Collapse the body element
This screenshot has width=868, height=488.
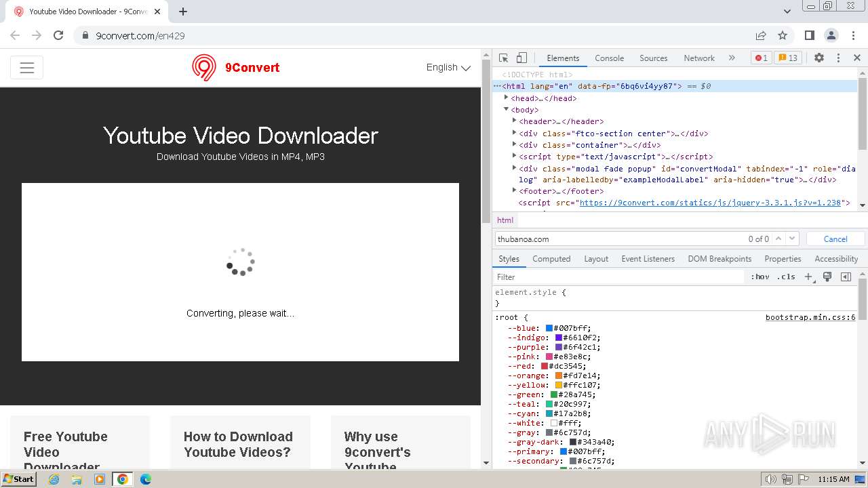tap(506, 109)
